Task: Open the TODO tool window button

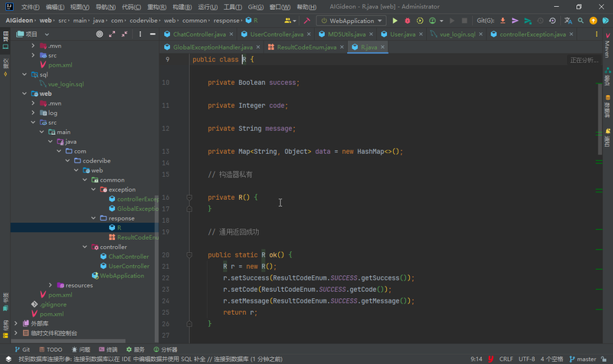Action: tap(51, 349)
